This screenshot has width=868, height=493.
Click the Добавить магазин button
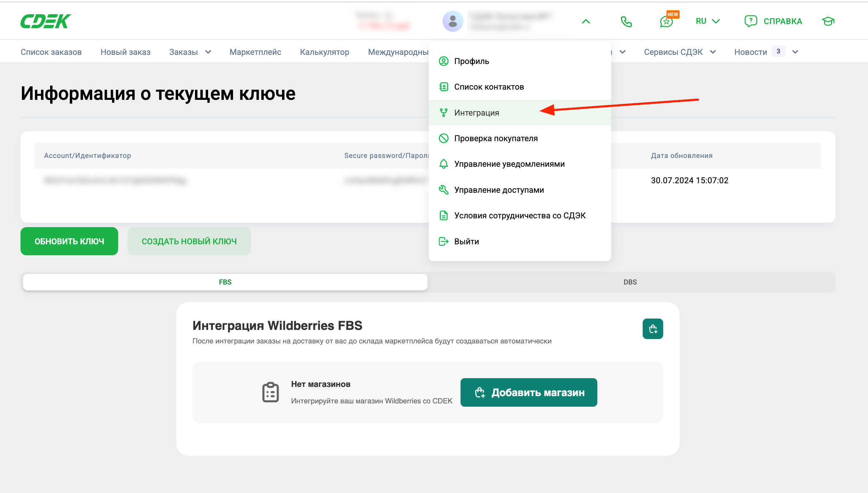(529, 392)
